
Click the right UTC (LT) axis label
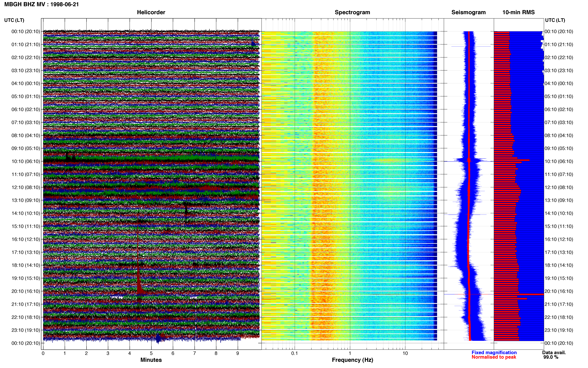pos(555,20)
